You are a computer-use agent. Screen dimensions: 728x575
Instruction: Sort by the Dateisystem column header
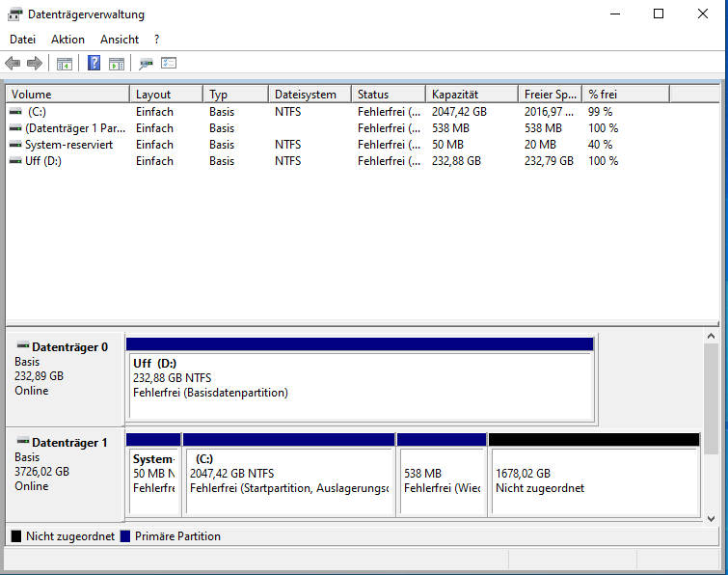pos(310,95)
